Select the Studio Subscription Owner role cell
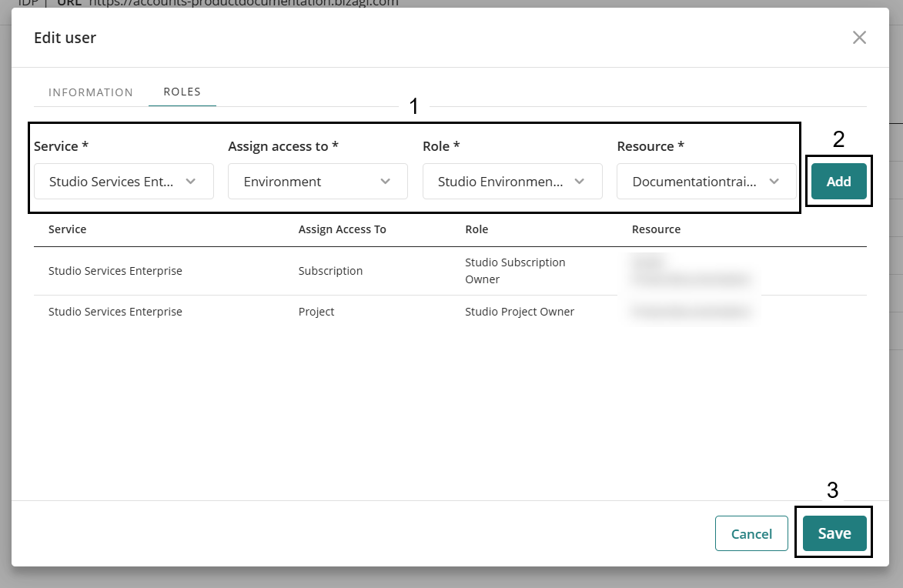Image resolution: width=903 pixels, height=588 pixels. [x=515, y=271]
